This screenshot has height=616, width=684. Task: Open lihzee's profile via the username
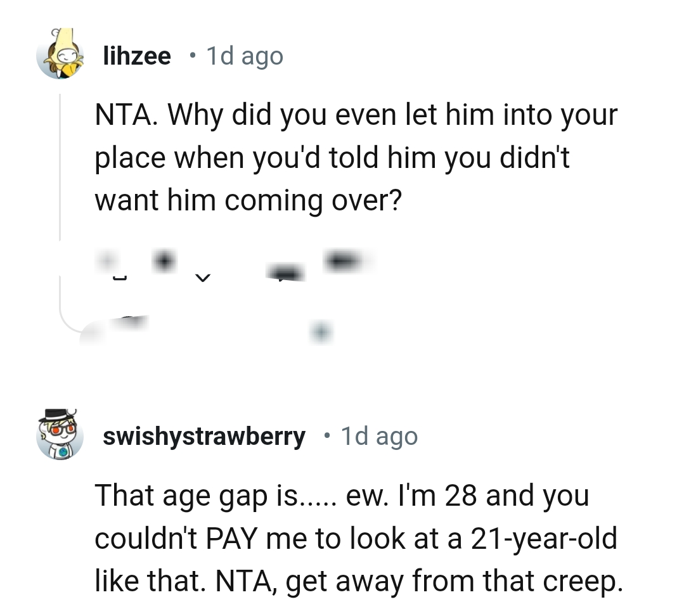pyautogui.click(x=137, y=56)
